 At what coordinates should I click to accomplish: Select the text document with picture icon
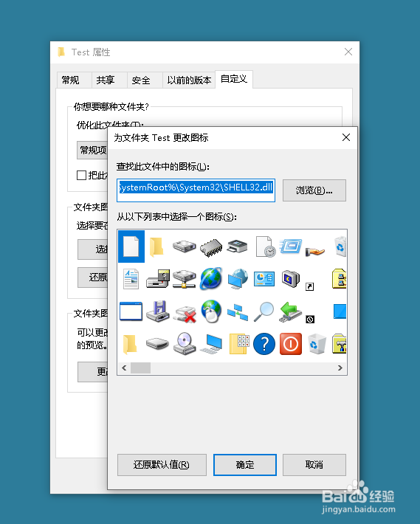tap(131, 279)
